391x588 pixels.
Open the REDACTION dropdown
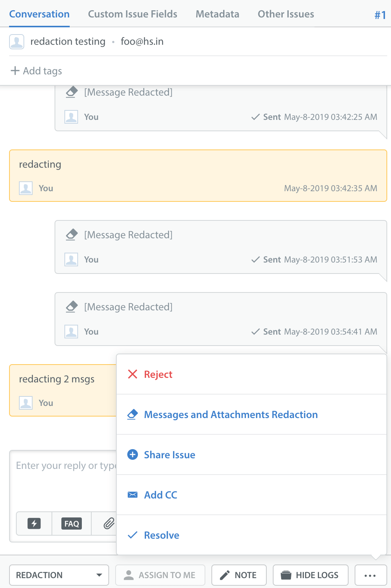(x=59, y=575)
